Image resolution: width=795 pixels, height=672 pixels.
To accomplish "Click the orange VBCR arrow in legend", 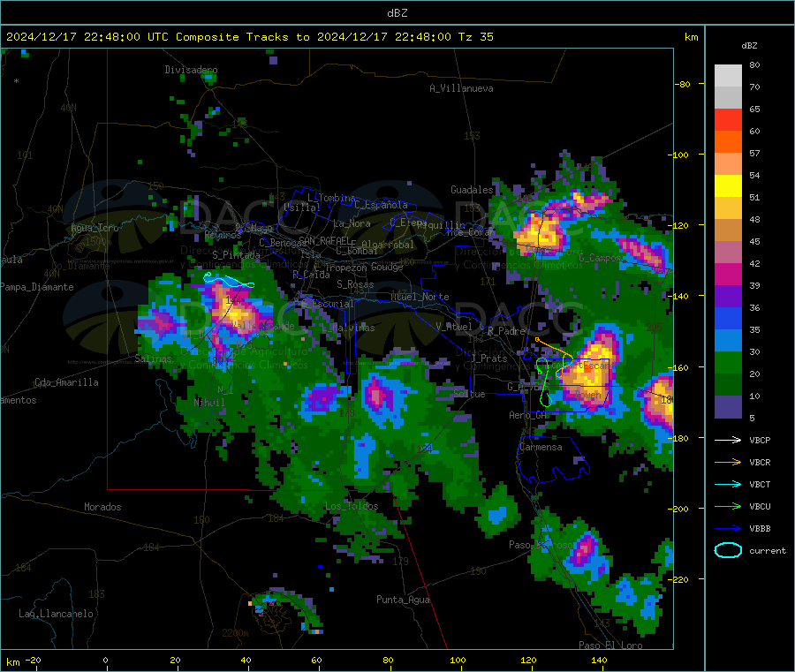I will tap(728, 462).
